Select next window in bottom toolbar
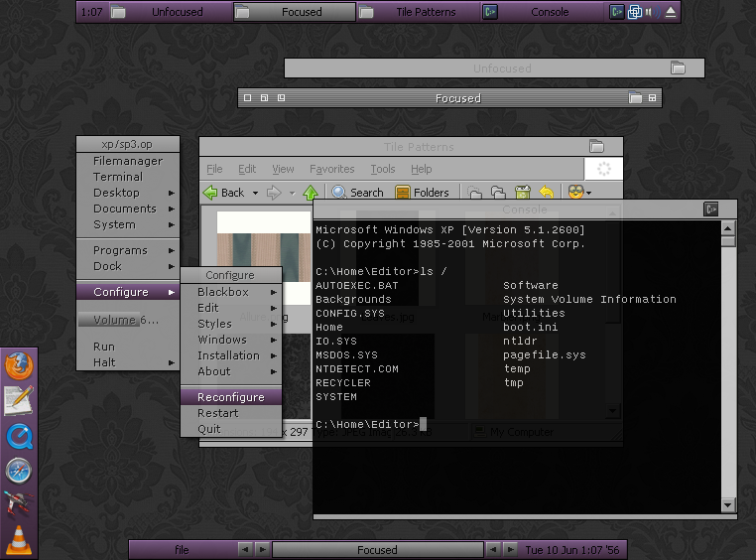This screenshot has width=756, height=560. [510, 549]
